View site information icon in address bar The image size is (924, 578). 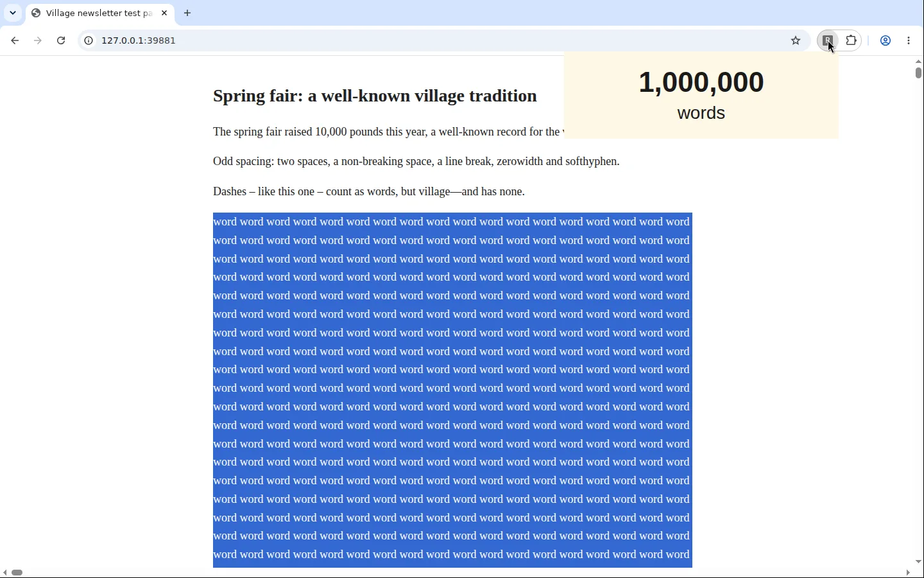click(x=89, y=40)
